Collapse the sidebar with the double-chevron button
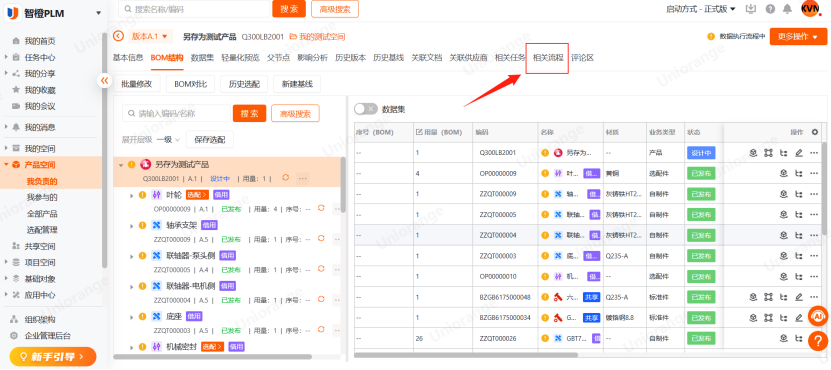The height and width of the screenshot is (370, 831). click(104, 81)
